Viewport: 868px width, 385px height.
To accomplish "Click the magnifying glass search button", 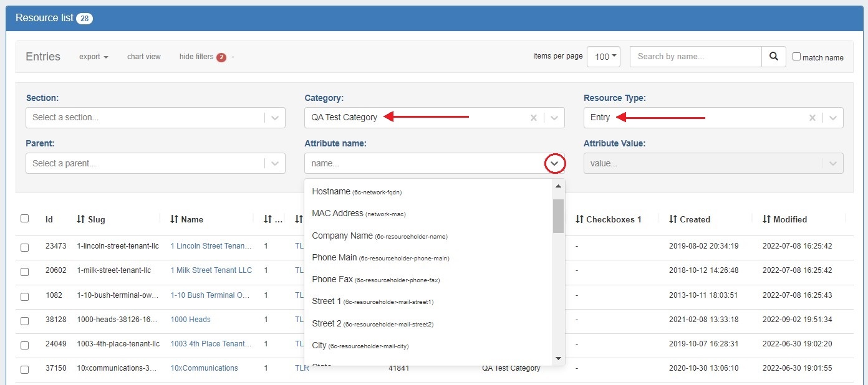I will click(x=773, y=57).
